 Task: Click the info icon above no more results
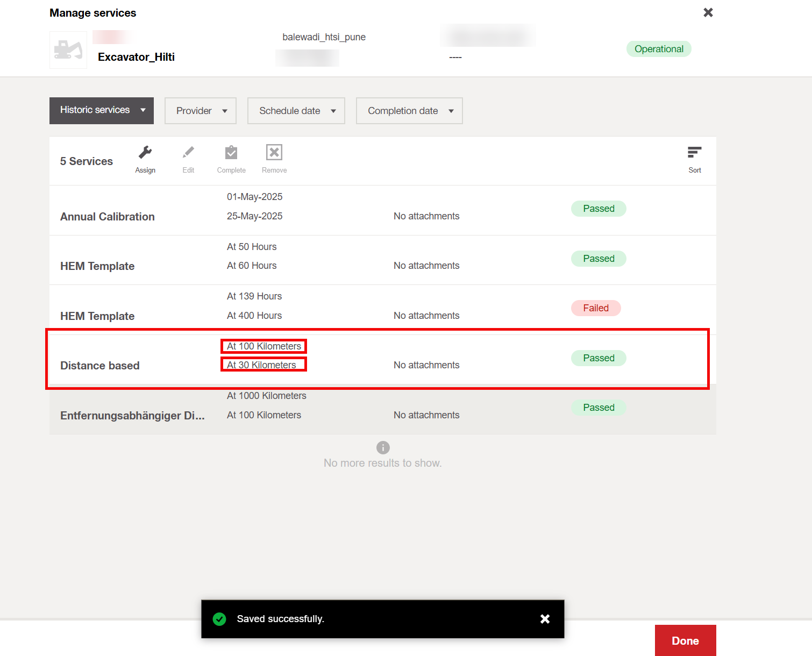point(383,447)
